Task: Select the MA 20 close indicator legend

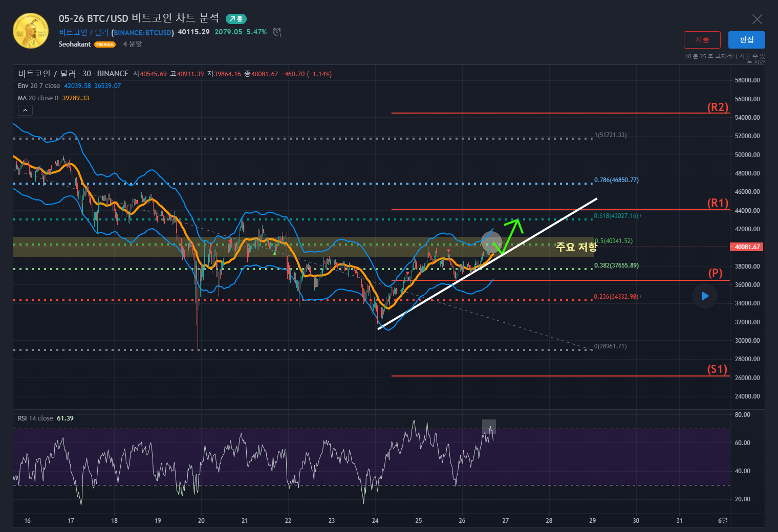Action: [38, 98]
